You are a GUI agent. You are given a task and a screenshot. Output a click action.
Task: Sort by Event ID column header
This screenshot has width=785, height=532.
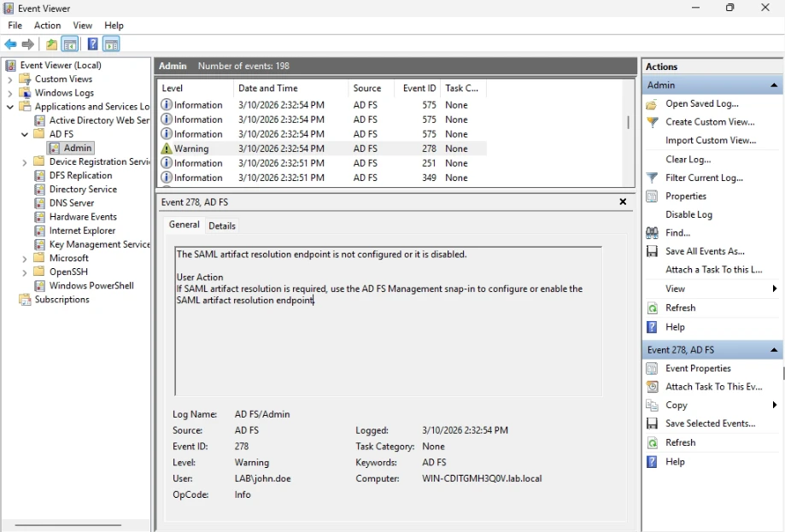[x=417, y=89]
